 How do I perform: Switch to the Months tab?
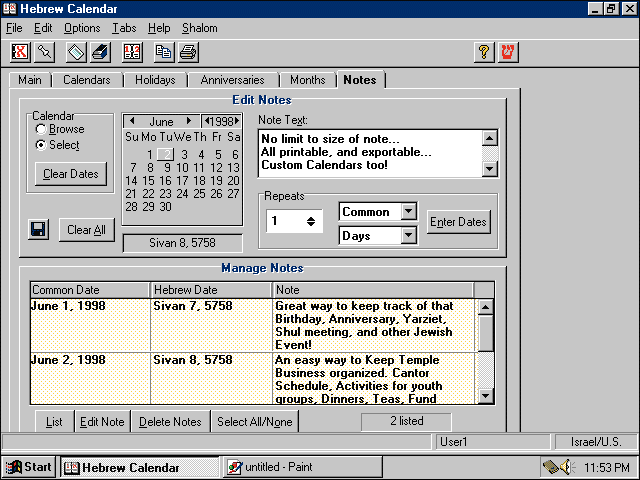tap(308, 80)
